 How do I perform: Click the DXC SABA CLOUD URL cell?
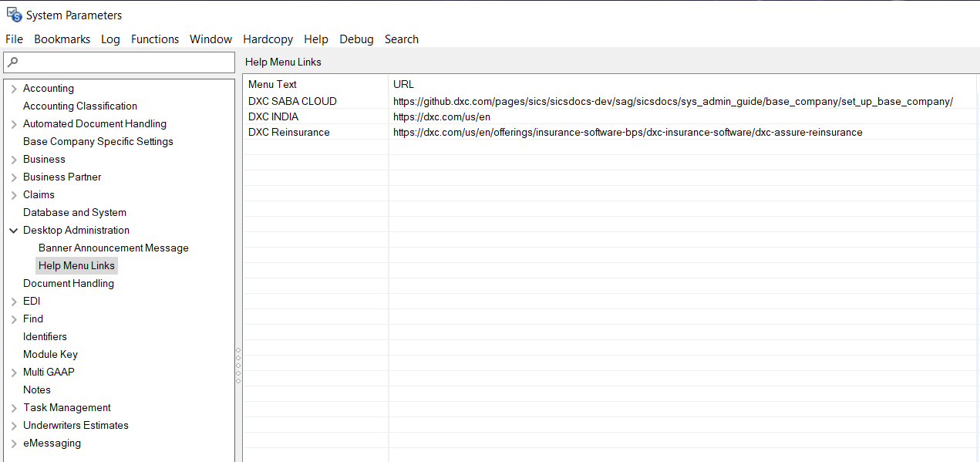click(x=672, y=102)
